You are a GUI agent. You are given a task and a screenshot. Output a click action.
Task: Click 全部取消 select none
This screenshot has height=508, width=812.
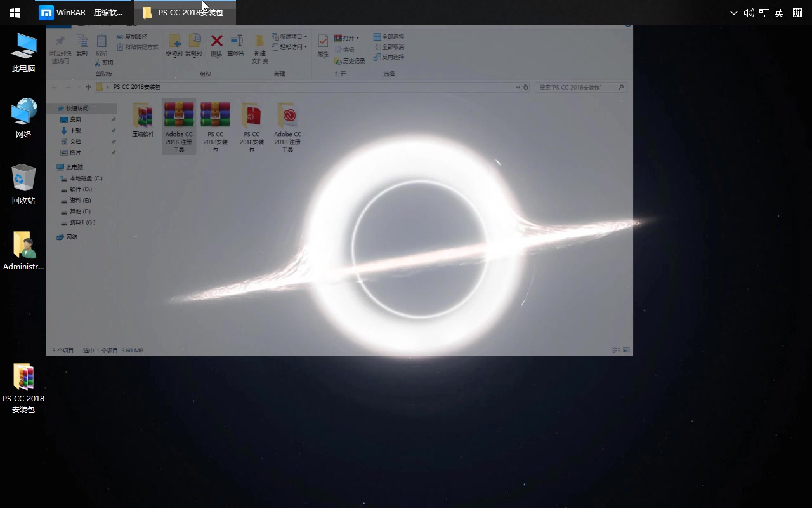389,47
